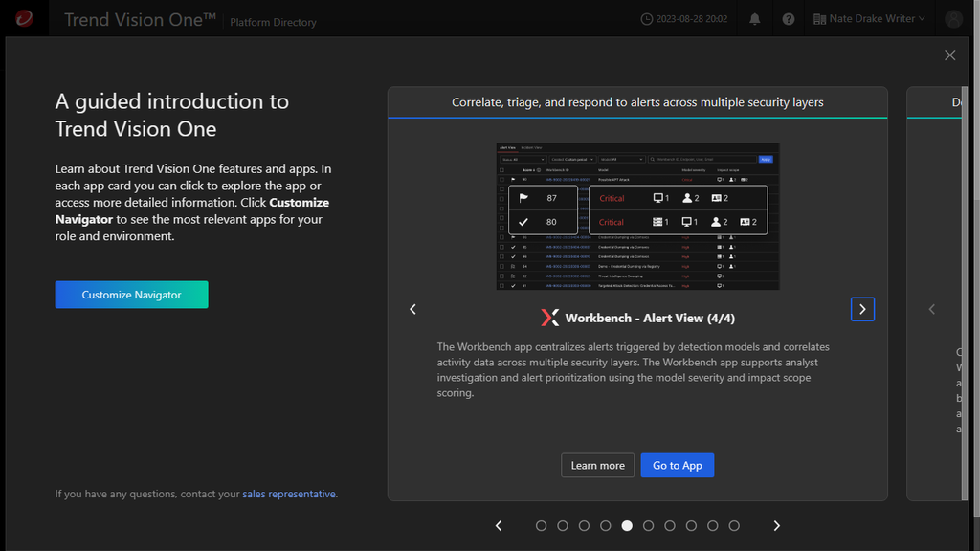Click the Trend Micro logo icon

[24, 18]
